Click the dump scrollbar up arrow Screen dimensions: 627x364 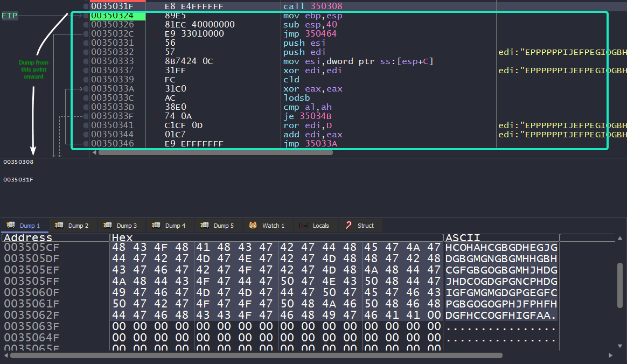click(x=619, y=237)
